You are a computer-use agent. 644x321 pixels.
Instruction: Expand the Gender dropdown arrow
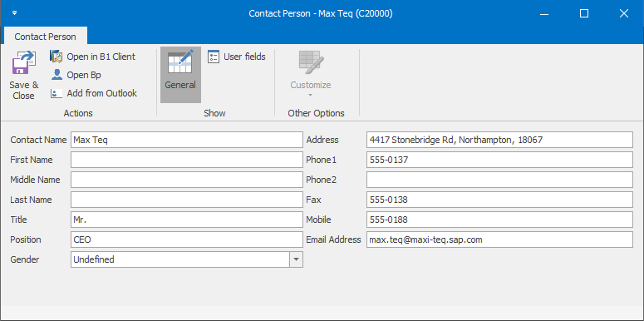297,259
